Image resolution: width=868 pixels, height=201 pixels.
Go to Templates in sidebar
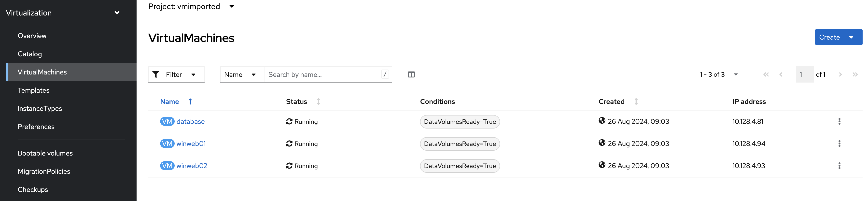(33, 90)
